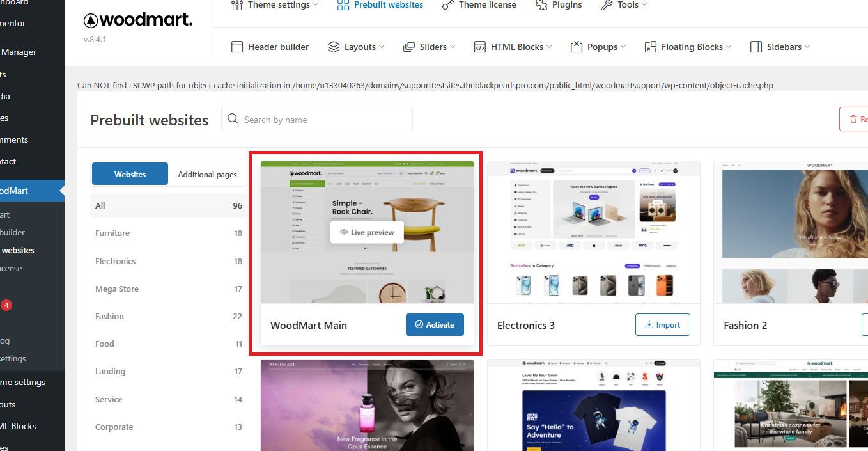
Task: Click the download icon on Electronics 3 Import
Action: tap(649, 325)
